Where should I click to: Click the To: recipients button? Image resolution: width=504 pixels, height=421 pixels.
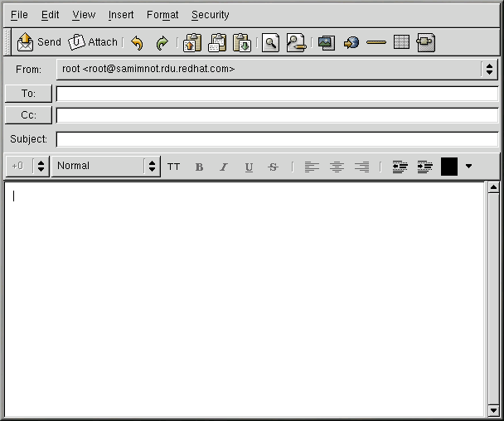coord(28,94)
